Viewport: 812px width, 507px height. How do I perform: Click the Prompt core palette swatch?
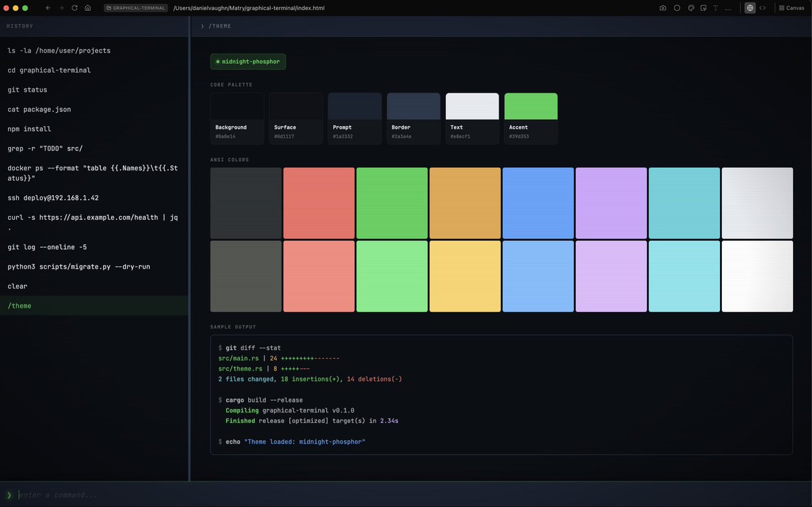(x=355, y=118)
